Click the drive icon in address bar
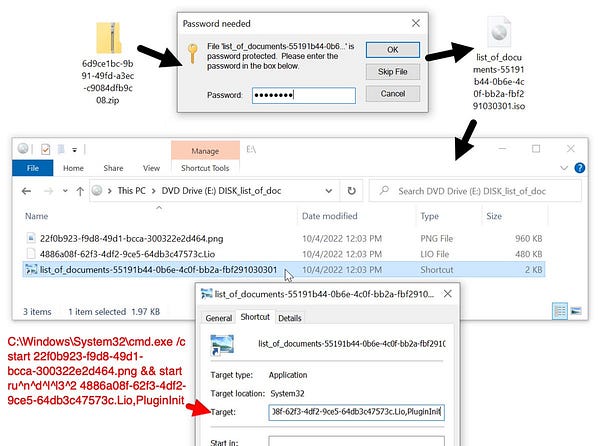The height and width of the screenshot is (446, 600). point(97,190)
